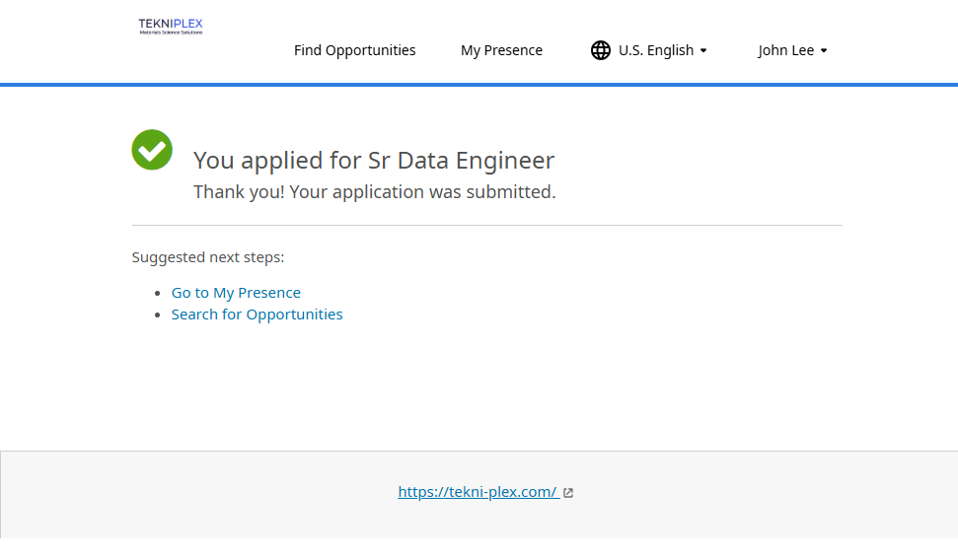Click the 'Thank you! Your application was submitted' text
Screen dimensions: 958x560
(374, 192)
